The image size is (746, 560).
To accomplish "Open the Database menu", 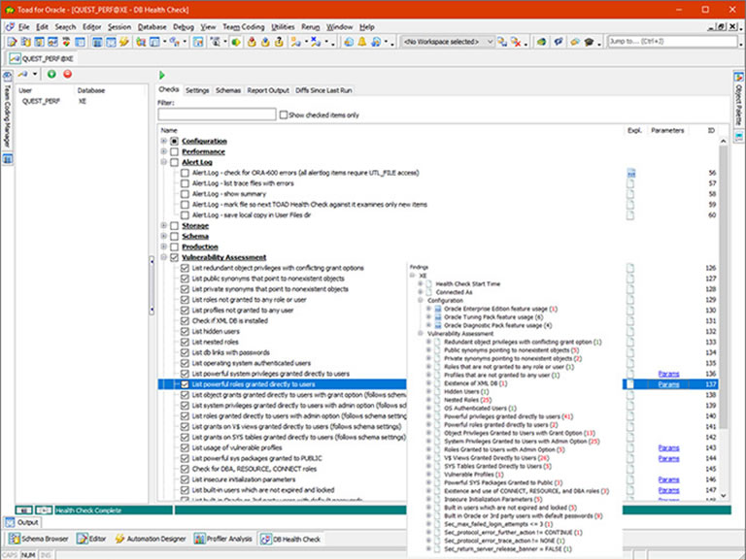I will [x=153, y=26].
